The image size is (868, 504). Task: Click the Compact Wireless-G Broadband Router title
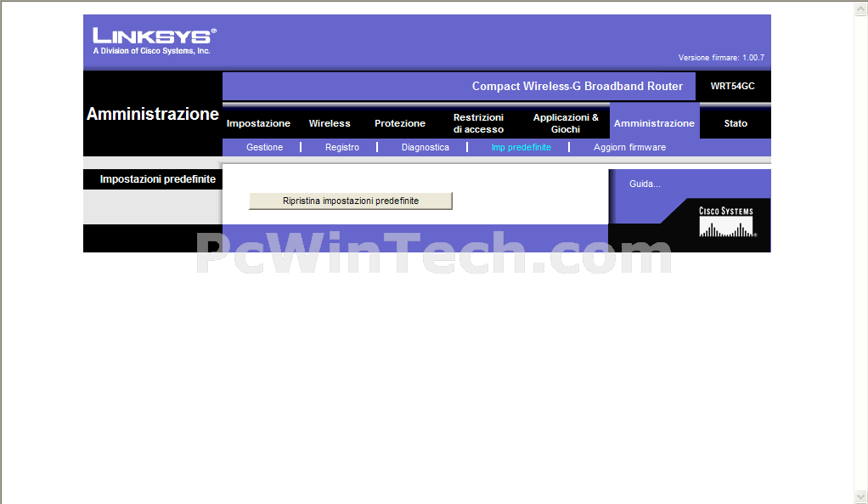coord(578,86)
